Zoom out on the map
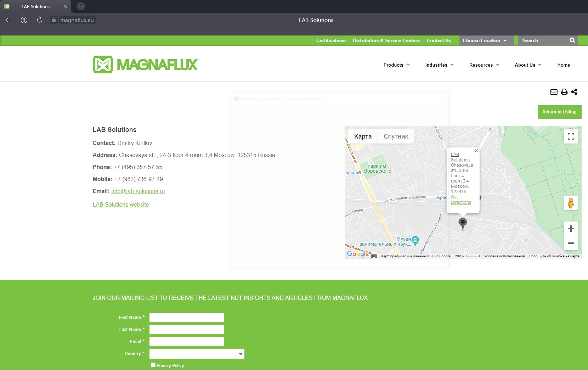588x370 pixels. click(x=571, y=243)
